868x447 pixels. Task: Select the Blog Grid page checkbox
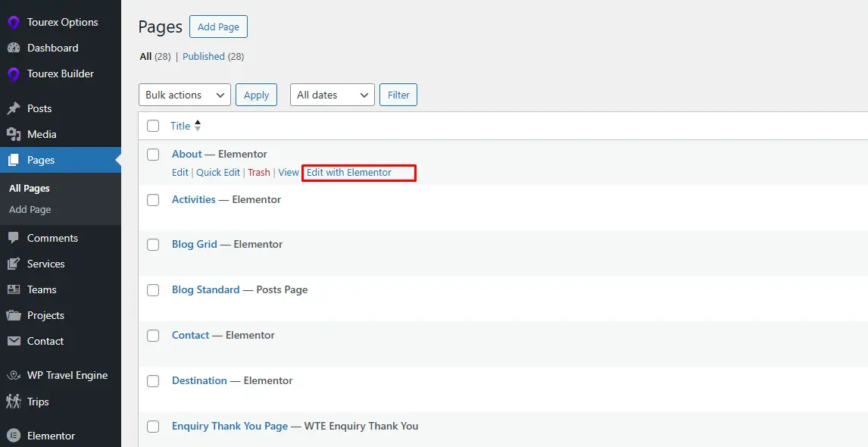153,245
